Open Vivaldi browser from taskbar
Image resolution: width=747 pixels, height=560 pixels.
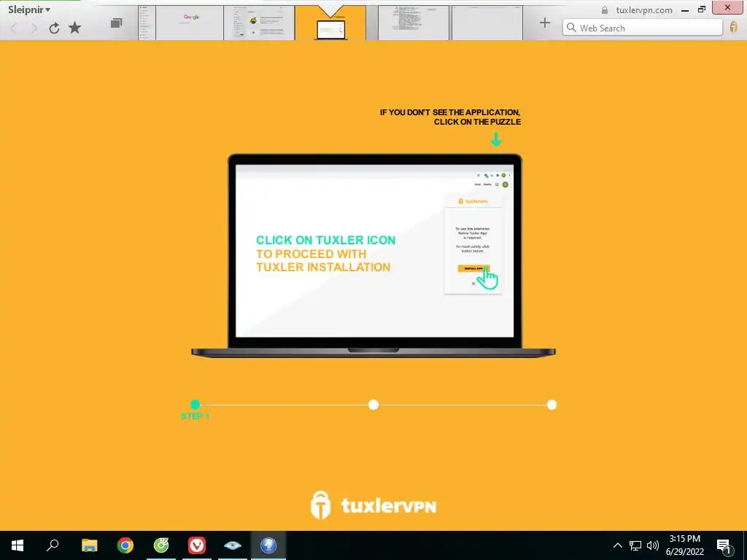(197, 545)
